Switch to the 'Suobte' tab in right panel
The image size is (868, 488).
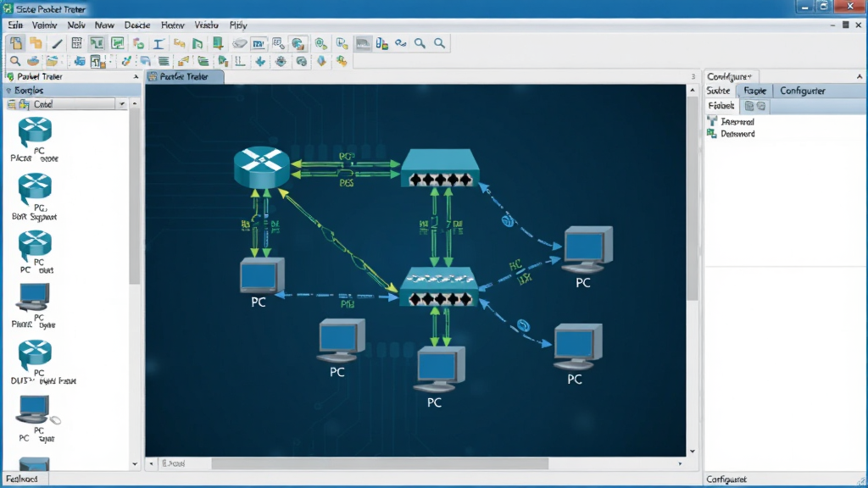[718, 91]
